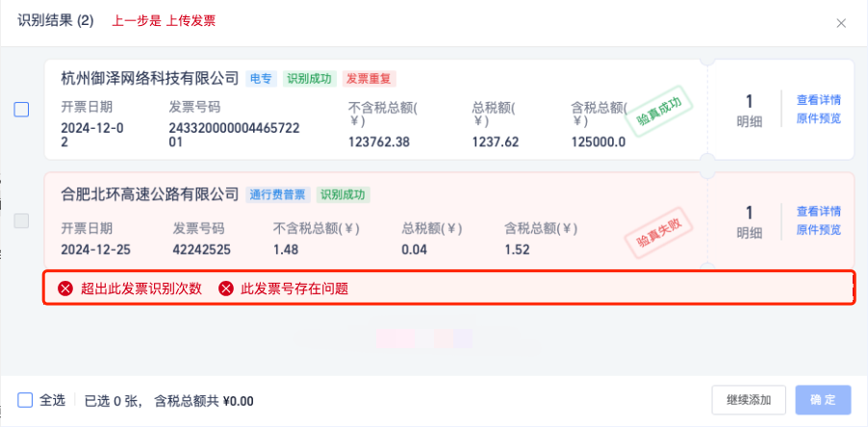Click the 通行费普票 invoice type tag
868x427 pixels.
[x=277, y=194]
